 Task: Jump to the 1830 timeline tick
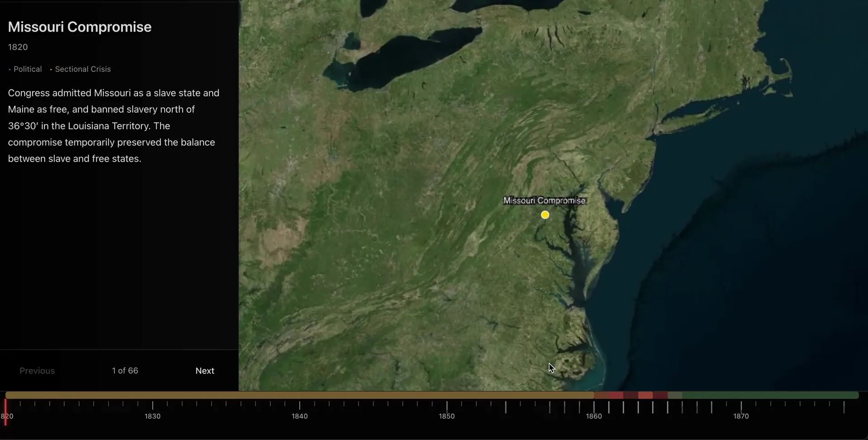click(153, 406)
